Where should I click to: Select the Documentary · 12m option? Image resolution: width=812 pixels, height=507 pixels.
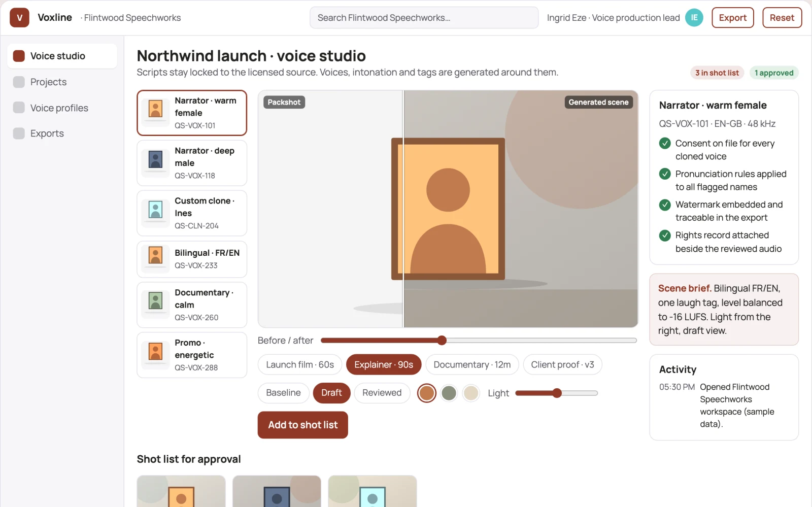[472, 364]
